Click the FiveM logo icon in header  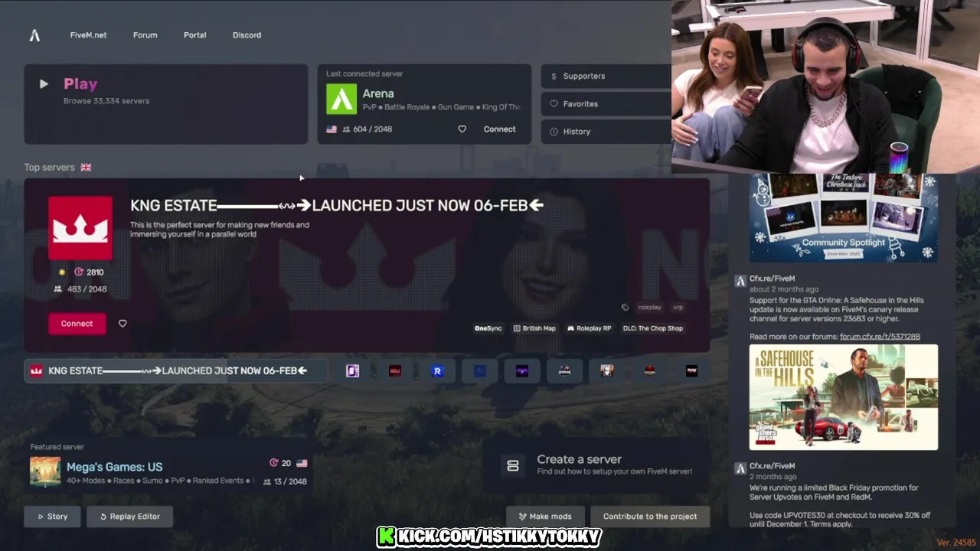[x=34, y=35]
